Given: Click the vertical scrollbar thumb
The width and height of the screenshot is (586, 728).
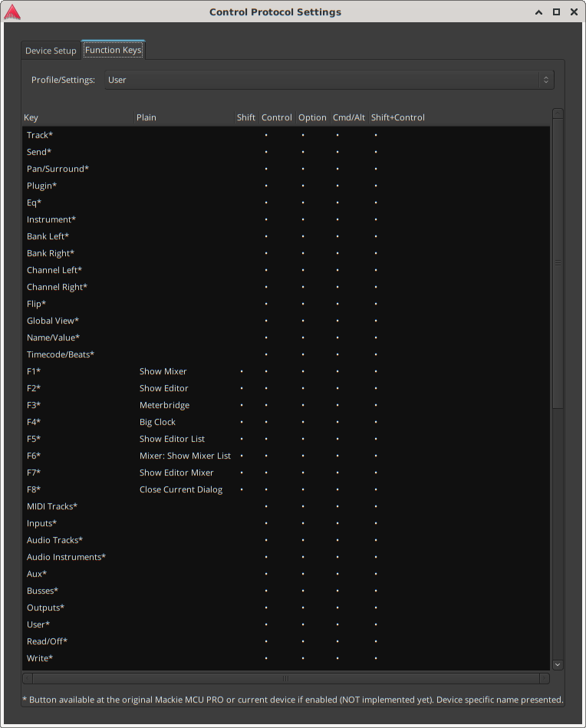Looking at the screenshot, I should (x=558, y=262).
